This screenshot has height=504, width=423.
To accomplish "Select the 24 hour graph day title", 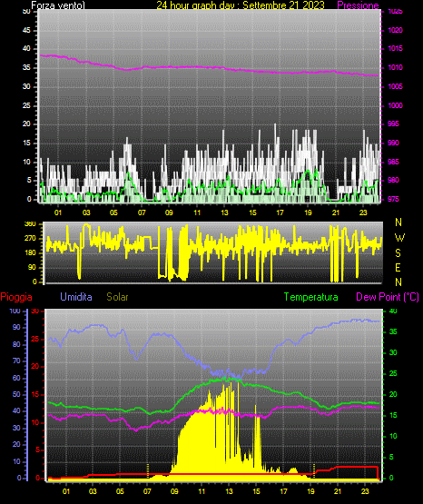I will [241, 5].
